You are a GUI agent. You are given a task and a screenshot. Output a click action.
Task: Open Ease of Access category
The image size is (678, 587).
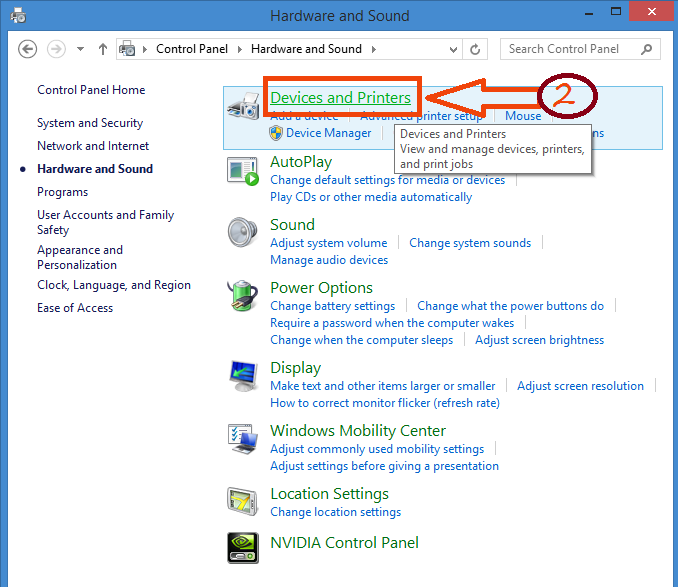coord(75,308)
